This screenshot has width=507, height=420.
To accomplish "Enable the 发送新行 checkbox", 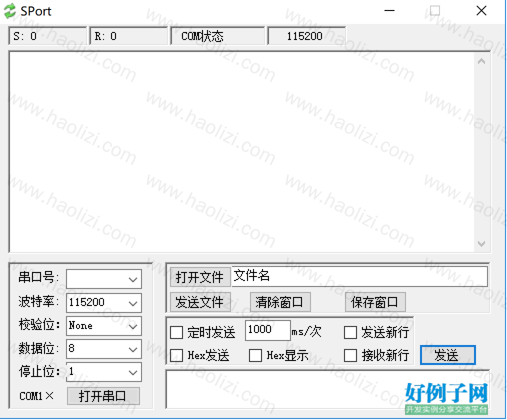I will point(350,332).
